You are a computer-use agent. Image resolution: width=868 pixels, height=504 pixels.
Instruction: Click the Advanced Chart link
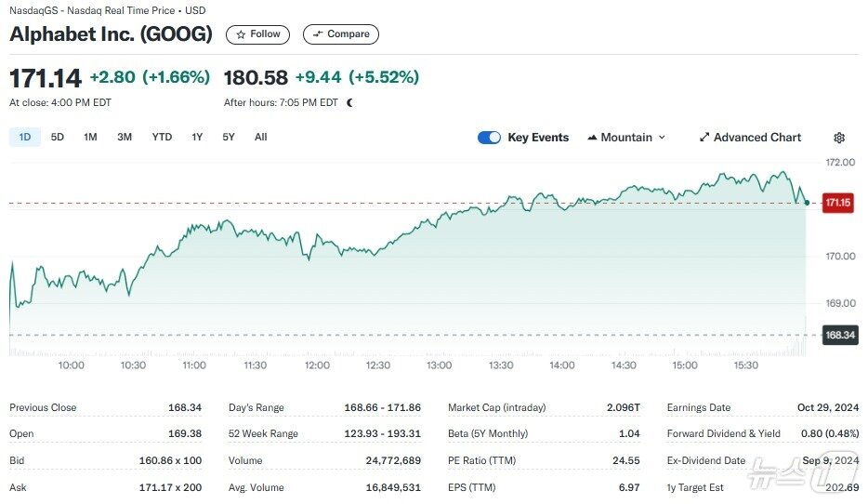point(756,138)
